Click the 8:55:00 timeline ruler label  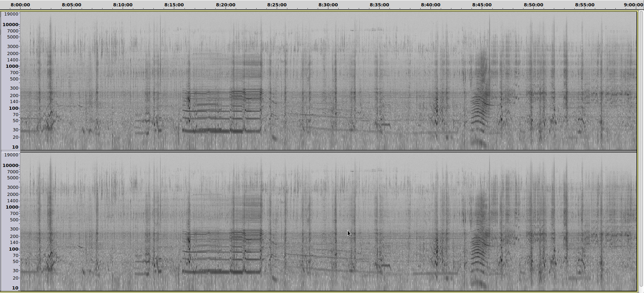[585, 5]
